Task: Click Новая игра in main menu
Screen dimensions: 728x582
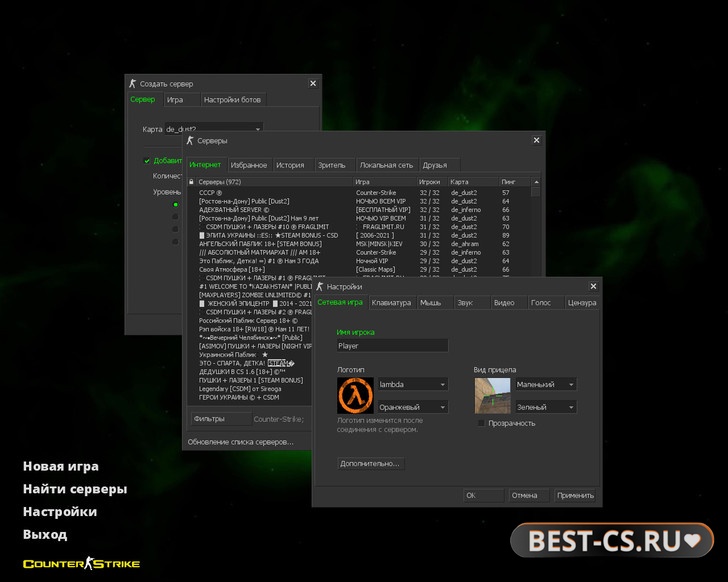Action: coord(61,466)
